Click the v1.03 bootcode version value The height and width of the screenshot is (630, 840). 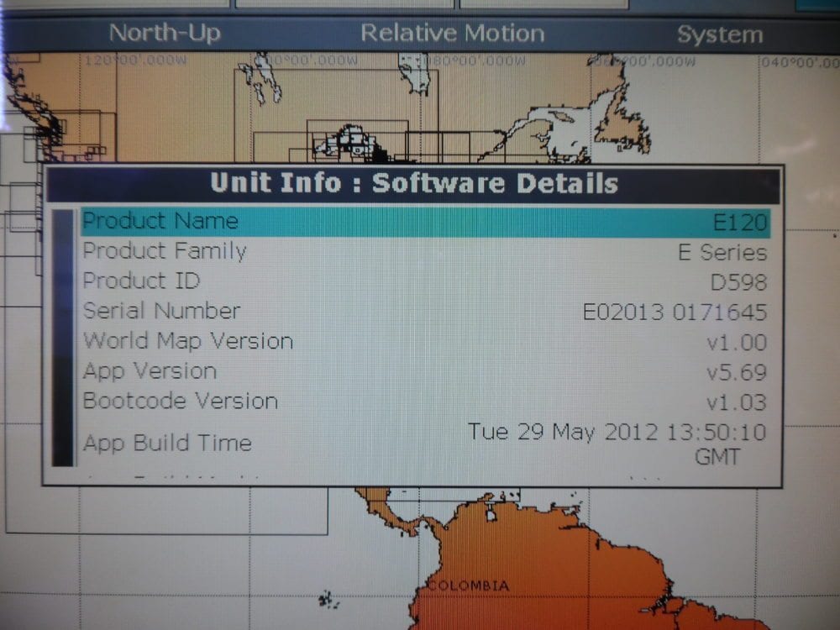click(x=737, y=402)
